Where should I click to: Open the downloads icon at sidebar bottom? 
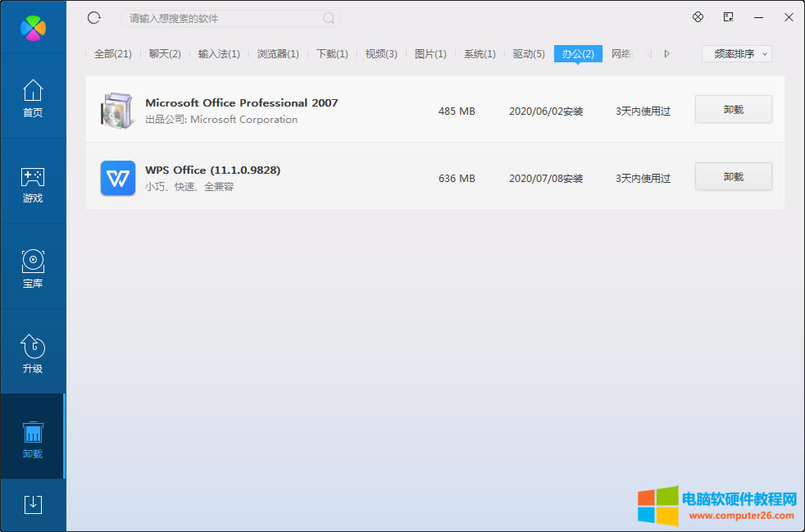(33, 504)
